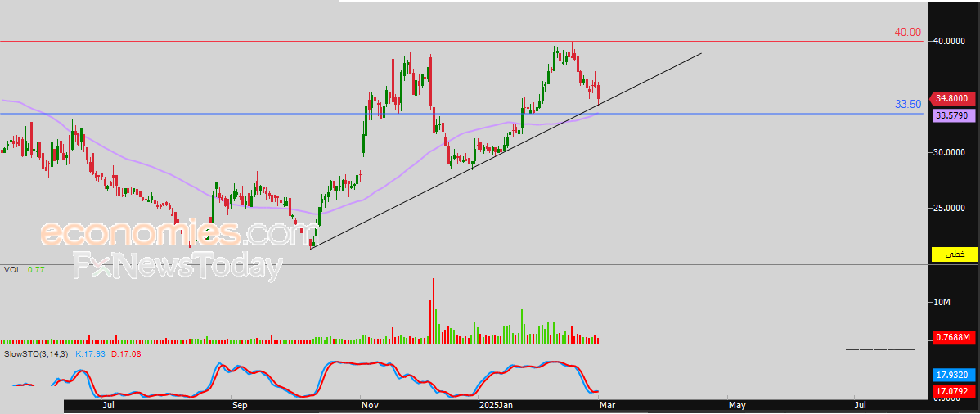
Task: Click the SlowSTO(3,14,3) indicator label
Action: point(36,354)
